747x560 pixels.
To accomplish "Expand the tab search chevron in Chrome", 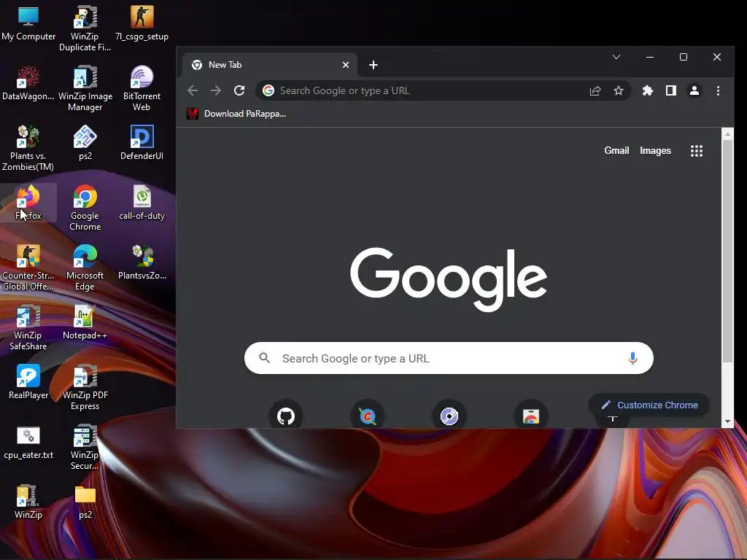I will (x=616, y=57).
